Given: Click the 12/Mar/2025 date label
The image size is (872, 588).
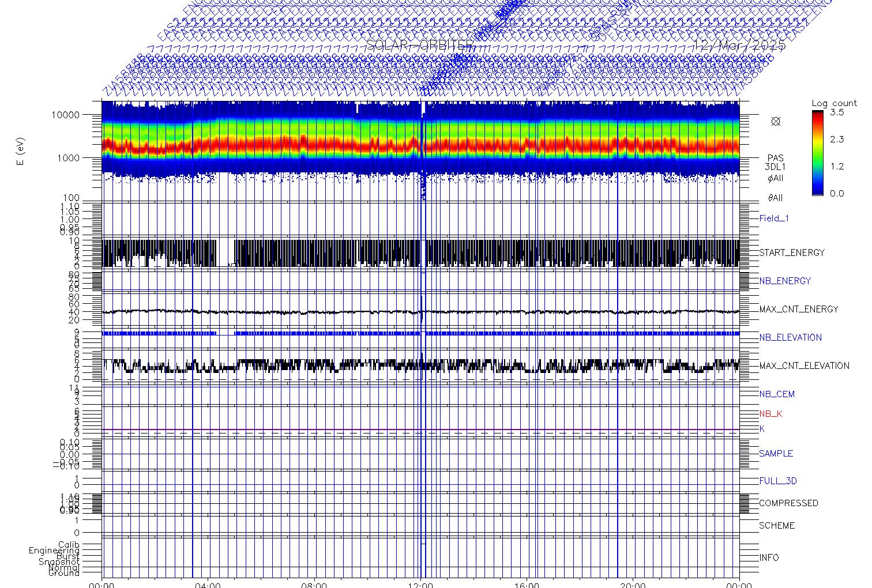Looking at the screenshot, I should click(x=740, y=46).
